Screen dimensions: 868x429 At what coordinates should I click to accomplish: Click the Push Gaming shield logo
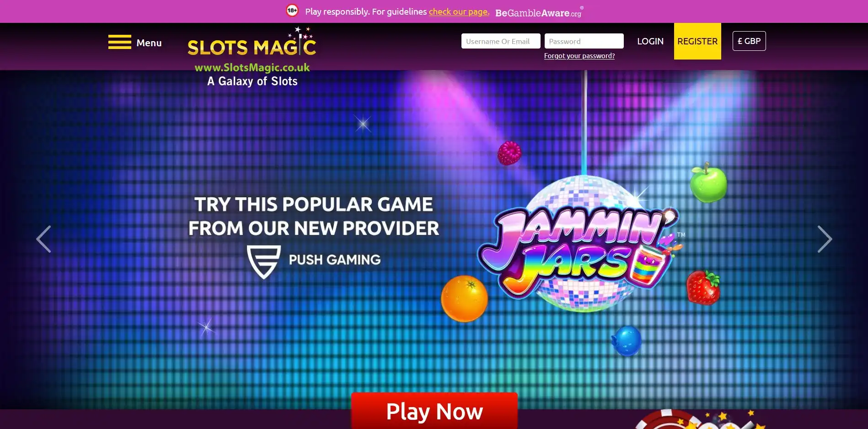tap(264, 261)
